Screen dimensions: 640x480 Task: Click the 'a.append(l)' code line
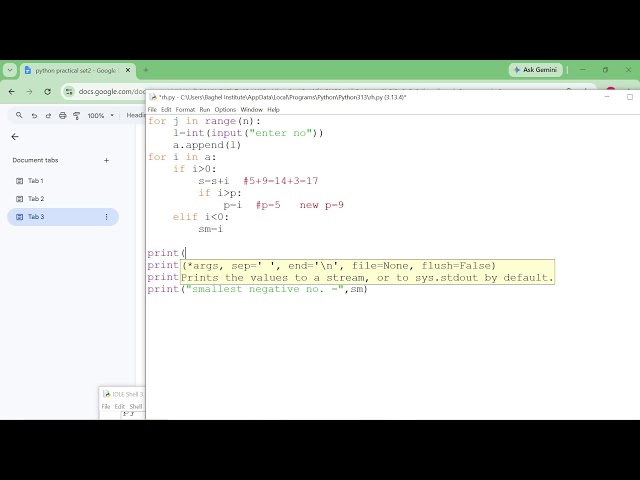point(207,145)
